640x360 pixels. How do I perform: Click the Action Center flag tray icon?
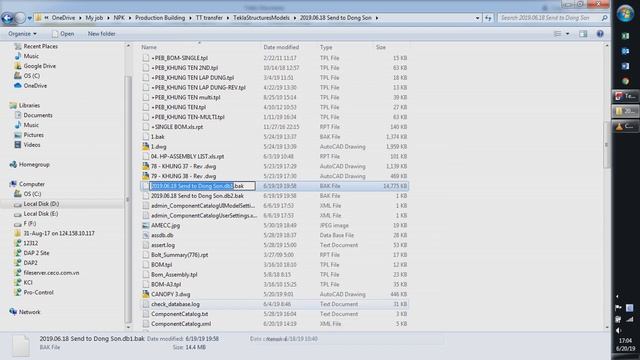pos(618,308)
